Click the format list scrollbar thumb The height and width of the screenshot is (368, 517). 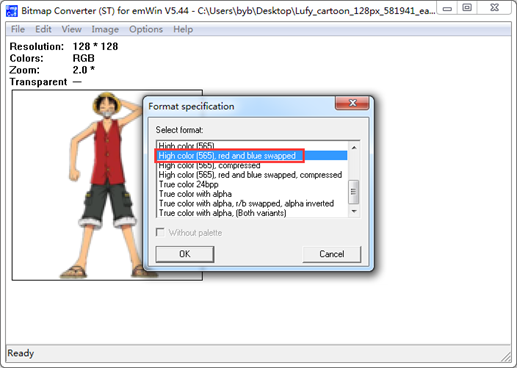tap(354, 192)
